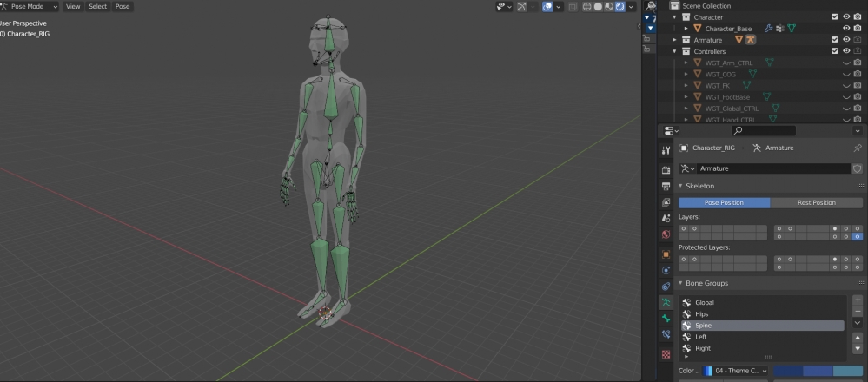Uncheck the Armature collection checkbox
Image resolution: width=868 pixels, height=382 pixels.
tap(835, 40)
